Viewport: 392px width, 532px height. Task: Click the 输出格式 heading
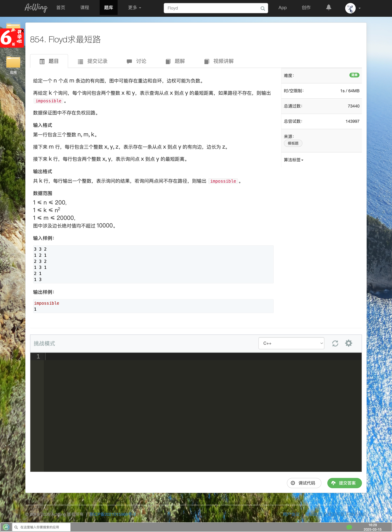[x=42, y=171]
